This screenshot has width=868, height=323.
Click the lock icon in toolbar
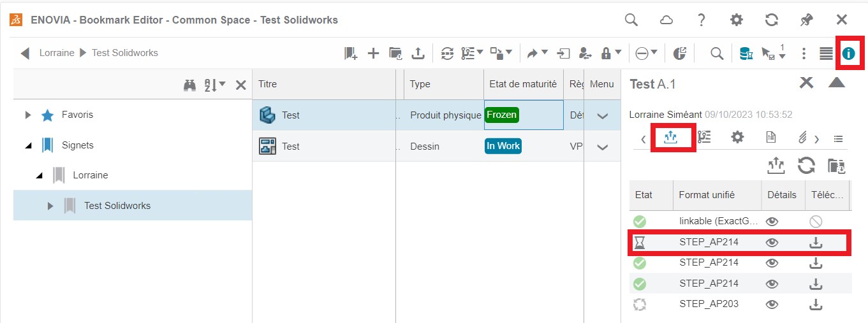click(606, 54)
